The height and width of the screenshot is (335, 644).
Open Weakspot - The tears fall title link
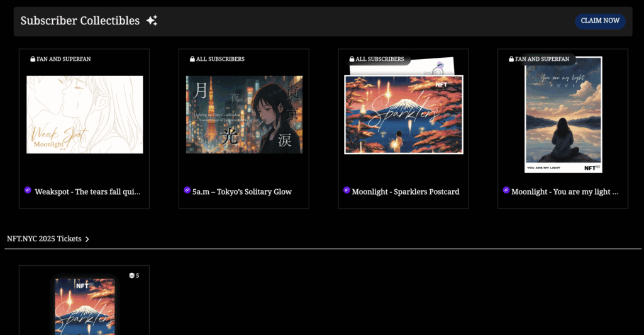tap(87, 192)
